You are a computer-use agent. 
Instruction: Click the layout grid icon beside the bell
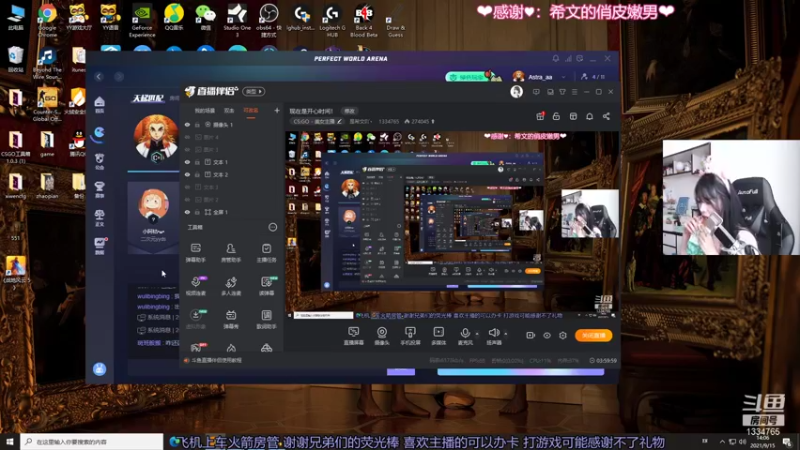(x=573, y=116)
